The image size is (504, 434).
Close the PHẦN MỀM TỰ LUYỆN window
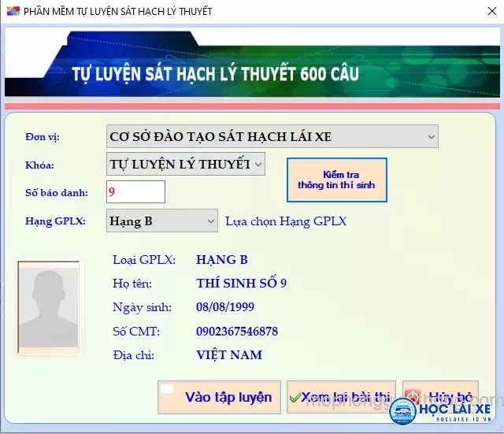(x=491, y=11)
